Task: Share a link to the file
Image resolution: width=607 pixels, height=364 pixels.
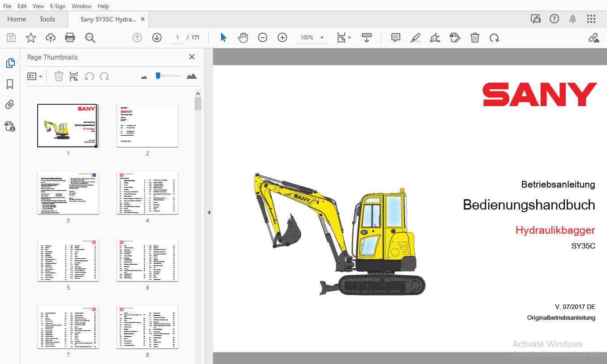Action: [x=594, y=38]
